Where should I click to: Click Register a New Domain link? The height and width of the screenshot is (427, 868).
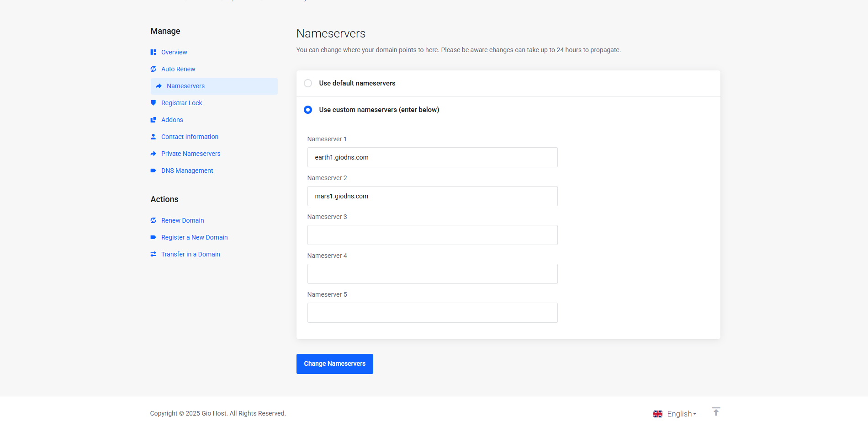pyautogui.click(x=194, y=237)
